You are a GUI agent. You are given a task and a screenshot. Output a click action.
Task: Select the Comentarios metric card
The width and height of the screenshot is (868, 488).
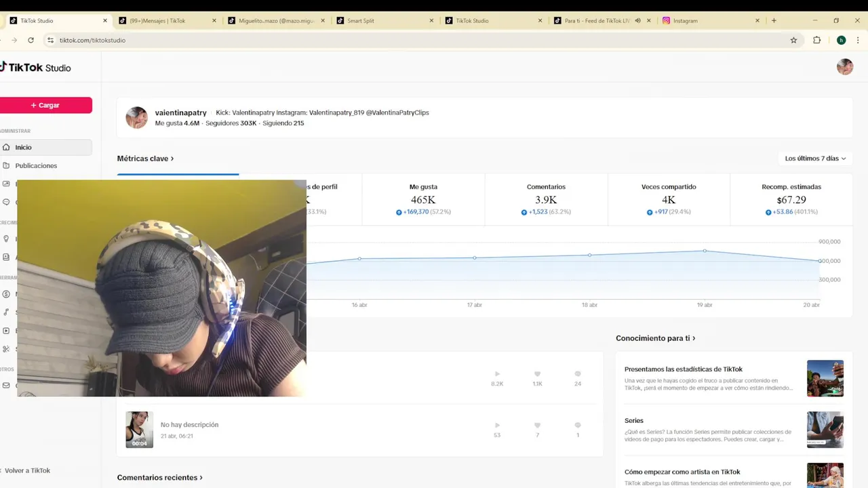(x=546, y=199)
